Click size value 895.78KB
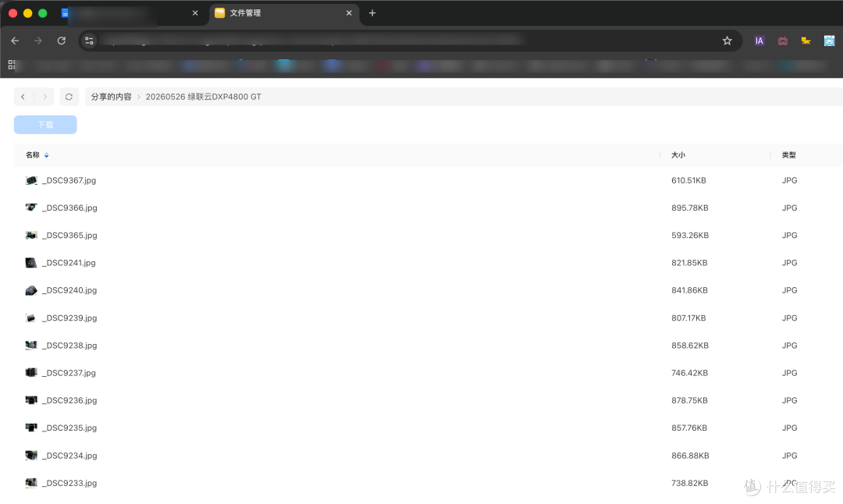 [x=690, y=208]
